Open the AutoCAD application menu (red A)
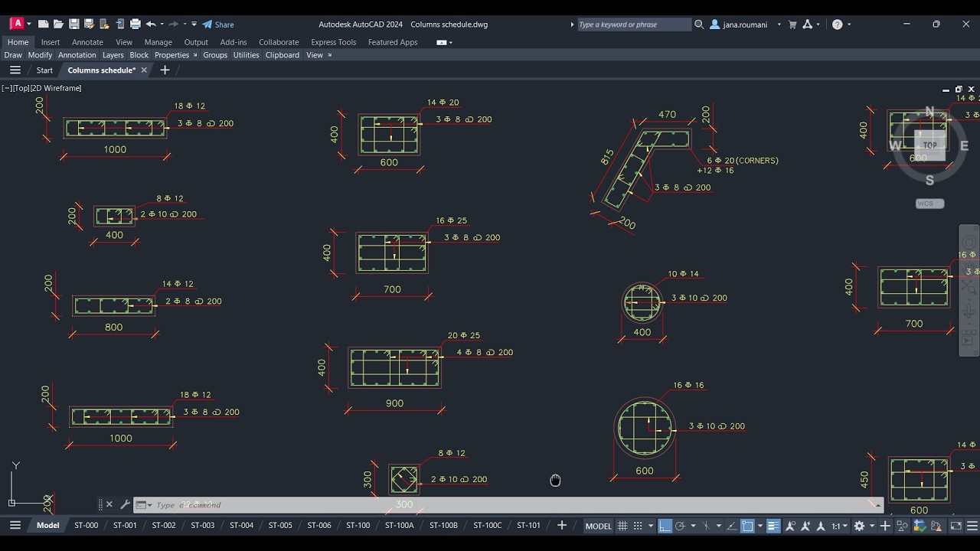 click(x=17, y=24)
